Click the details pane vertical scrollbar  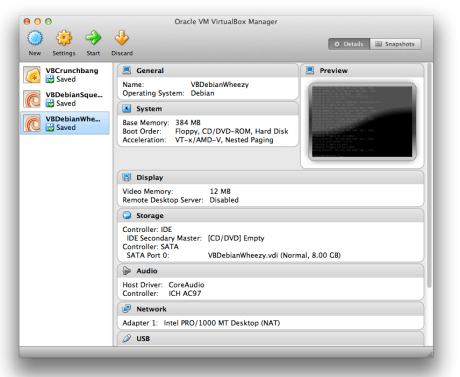point(429,176)
